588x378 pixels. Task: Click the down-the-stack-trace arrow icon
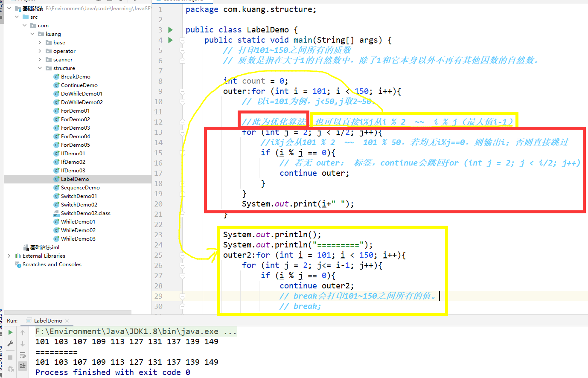[x=23, y=344]
